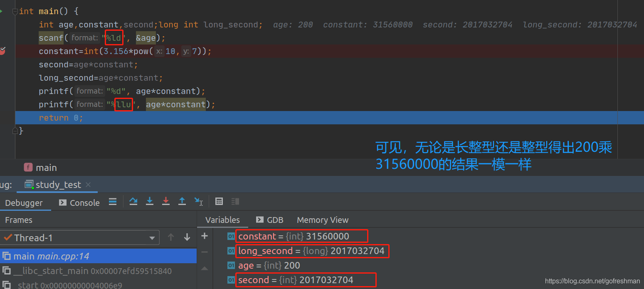Click the inline hint age: 200
Image resolution: width=644 pixels, height=289 pixels.
pos(293,25)
